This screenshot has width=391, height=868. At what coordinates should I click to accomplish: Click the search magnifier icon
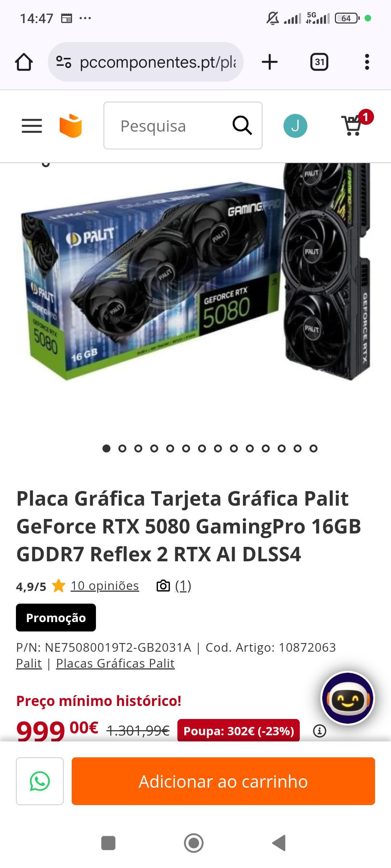tap(242, 125)
